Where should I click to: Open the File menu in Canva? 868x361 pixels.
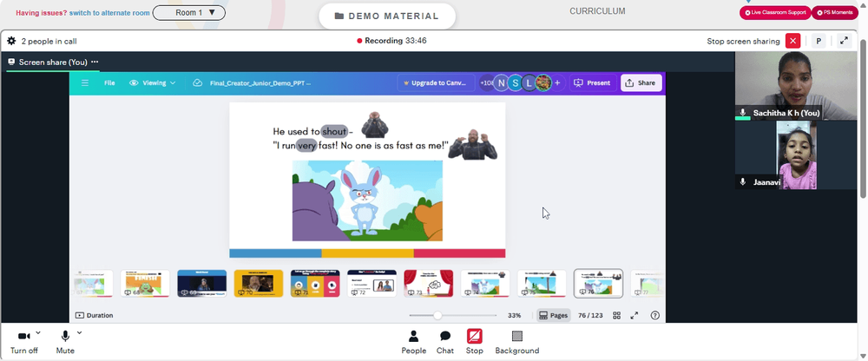[109, 83]
